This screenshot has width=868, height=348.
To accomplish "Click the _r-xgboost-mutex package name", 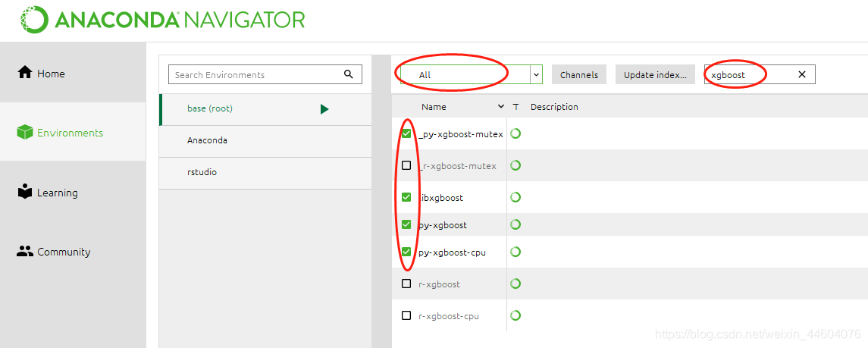I will 457,165.
